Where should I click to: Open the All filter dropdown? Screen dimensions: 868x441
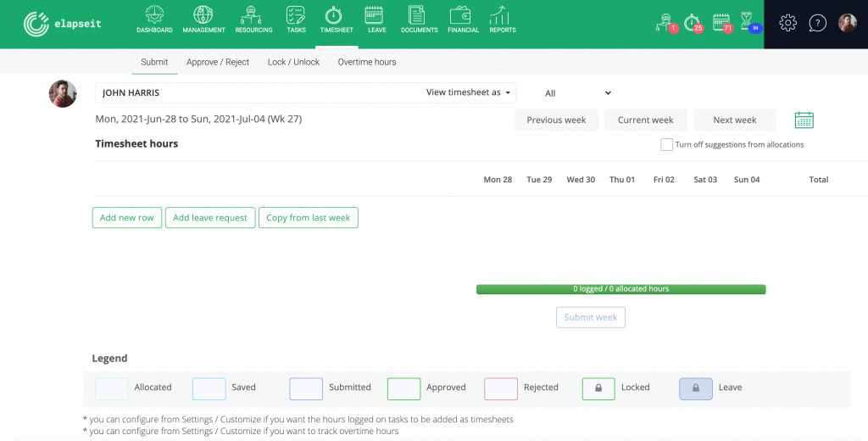coord(577,93)
